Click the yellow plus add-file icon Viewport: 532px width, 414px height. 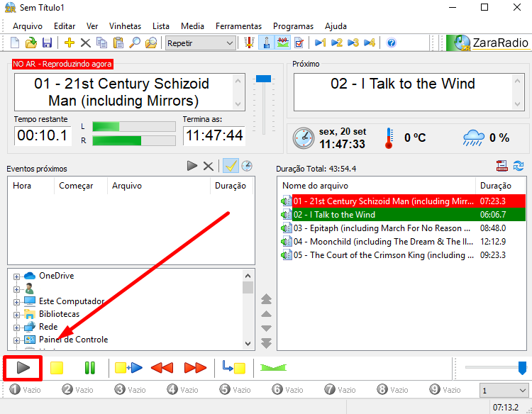(70, 43)
